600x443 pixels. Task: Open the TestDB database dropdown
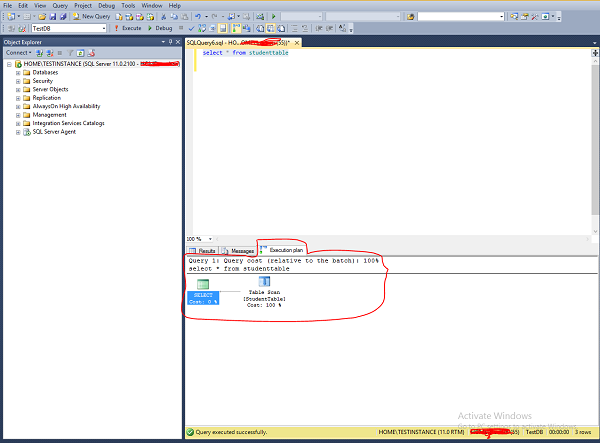pyautogui.click(x=104, y=28)
